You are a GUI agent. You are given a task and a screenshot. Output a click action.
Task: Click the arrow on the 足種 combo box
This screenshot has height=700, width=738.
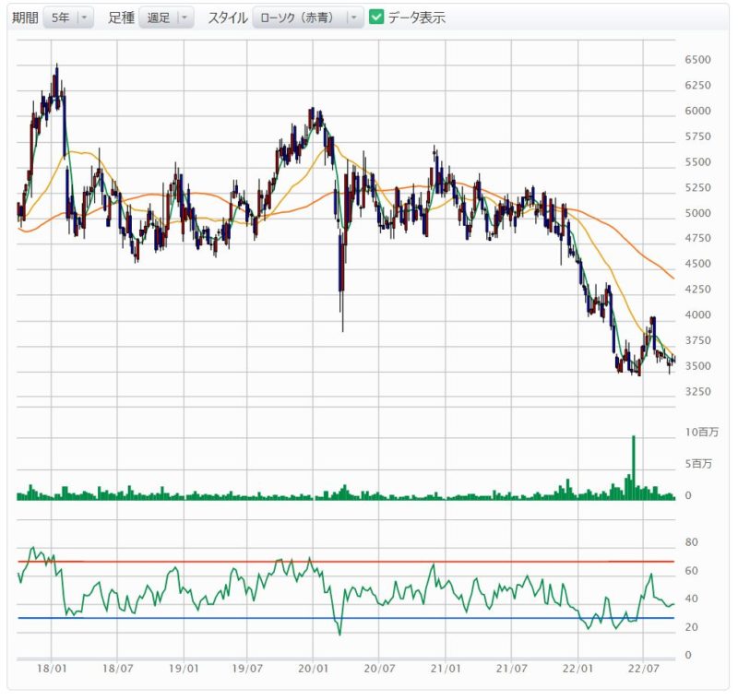click(x=184, y=18)
